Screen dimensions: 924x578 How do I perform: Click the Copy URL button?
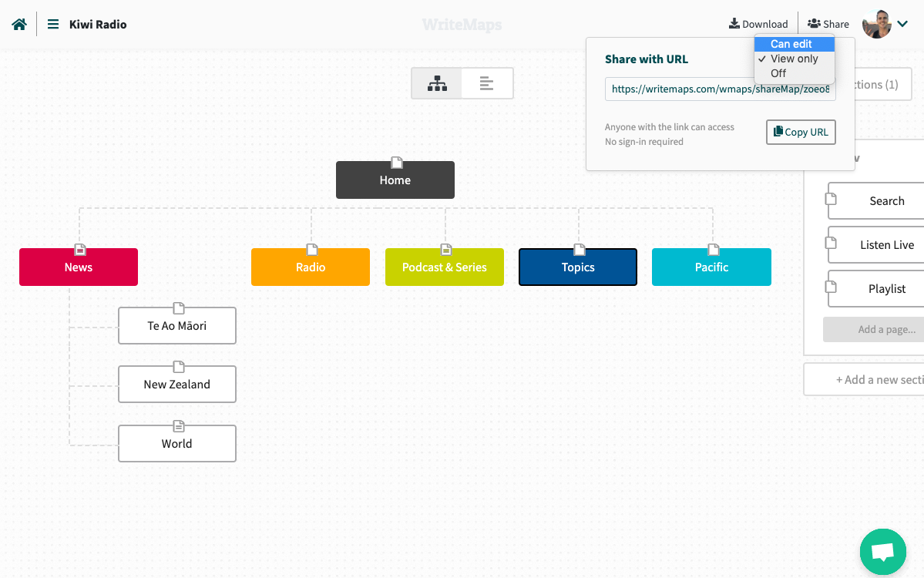coord(800,132)
